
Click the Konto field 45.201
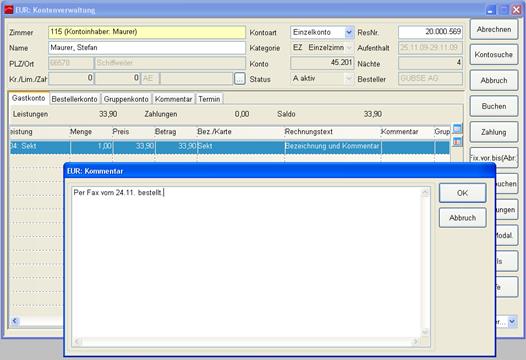point(322,63)
